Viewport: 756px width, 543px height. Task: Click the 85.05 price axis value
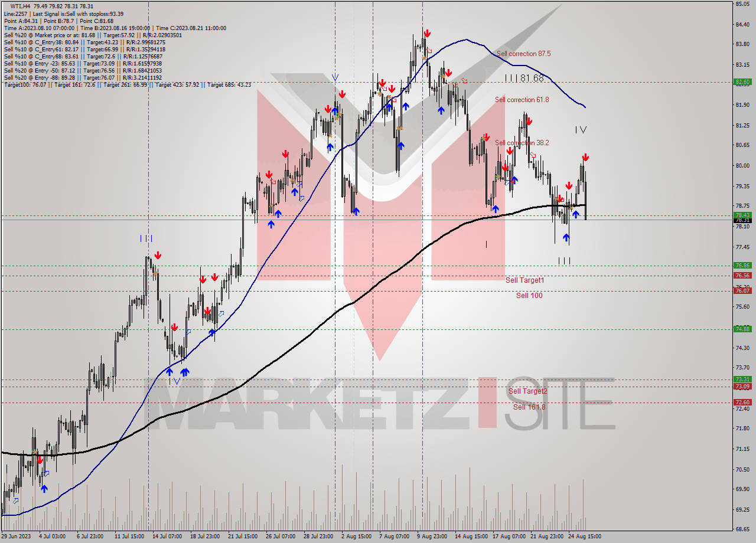click(x=742, y=4)
